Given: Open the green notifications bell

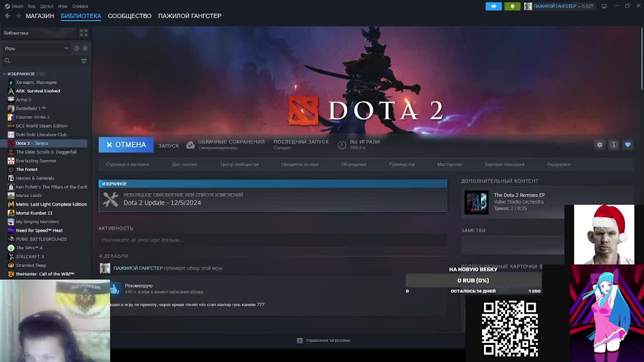Looking at the screenshot, I should [x=512, y=6].
